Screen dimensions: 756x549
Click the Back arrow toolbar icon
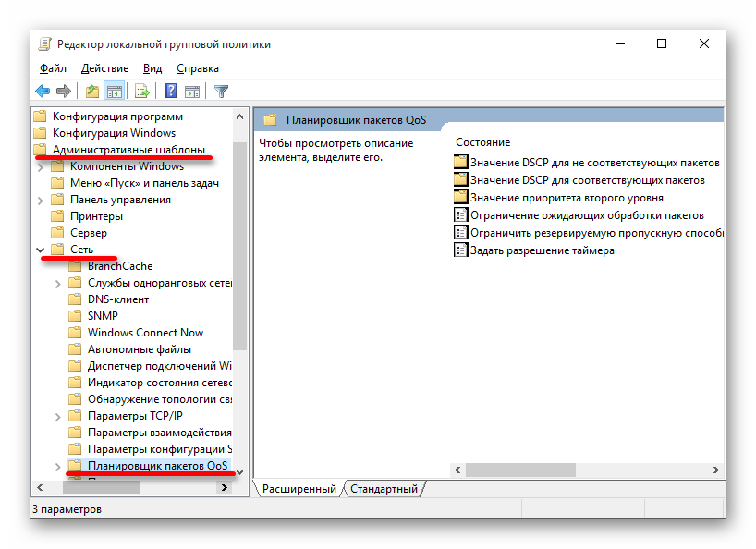[x=42, y=91]
